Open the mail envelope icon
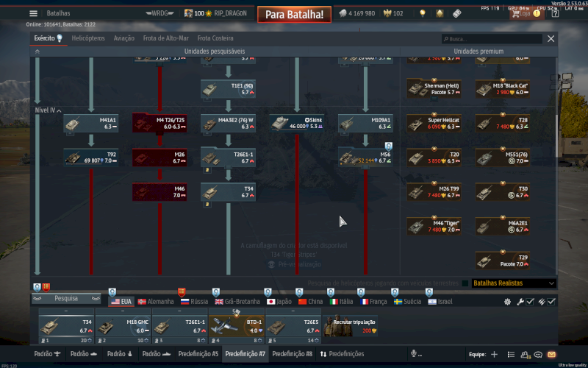This screenshot has width=588, height=368. click(x=551, y=354)
